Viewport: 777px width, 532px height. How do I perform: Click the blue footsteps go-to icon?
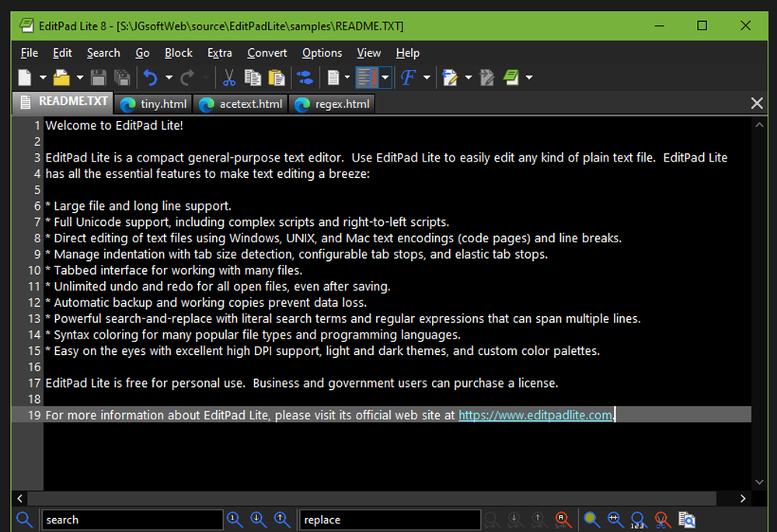pyautogui.click(x=305, y=78)
